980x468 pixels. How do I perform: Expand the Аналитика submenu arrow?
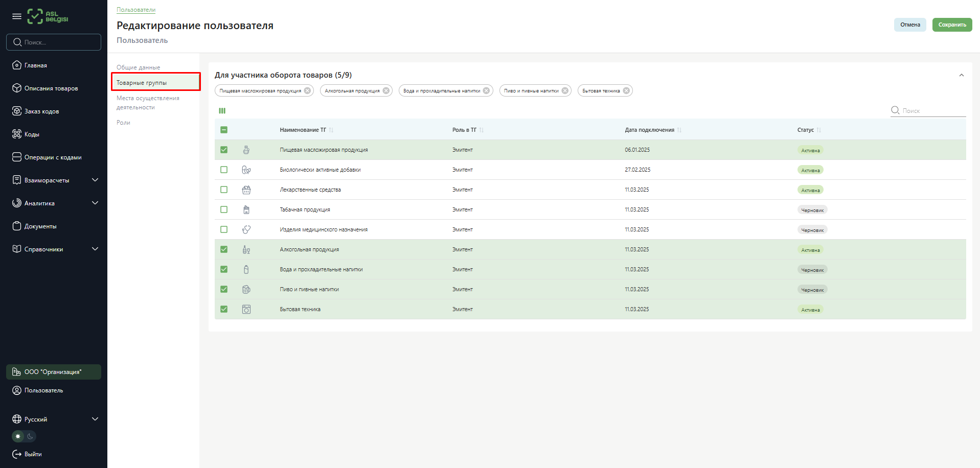click(95, 203)
